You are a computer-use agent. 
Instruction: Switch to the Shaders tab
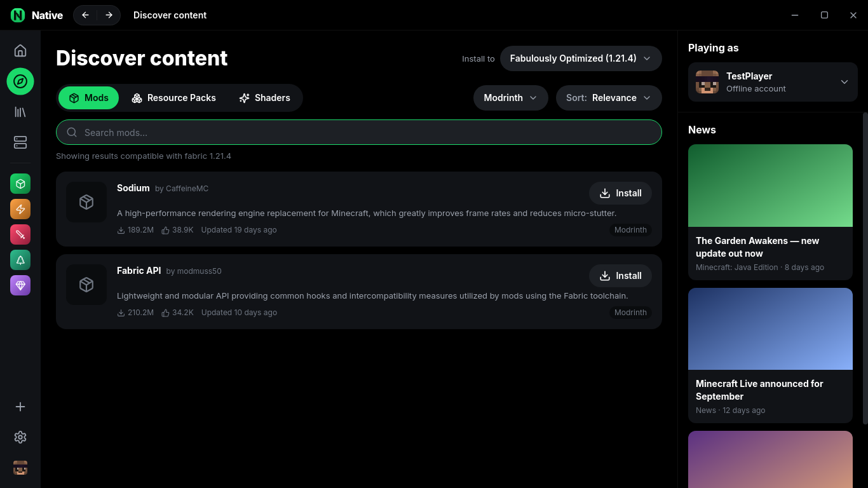264,98
